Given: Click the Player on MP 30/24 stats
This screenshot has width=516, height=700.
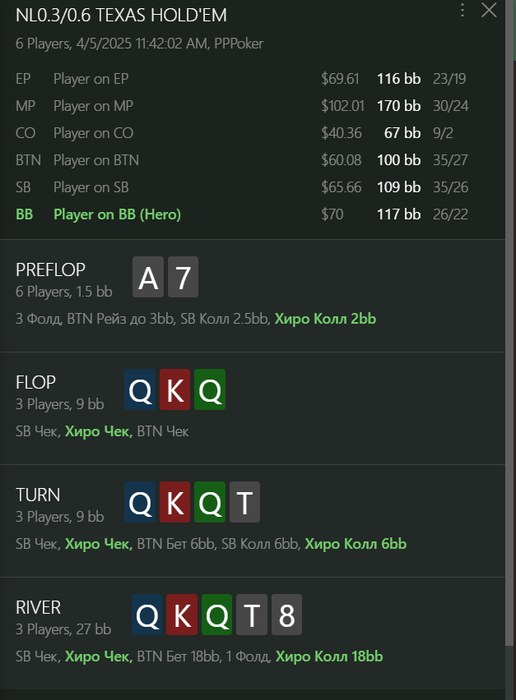Looking at the screenshot, I should pos(450,106).
